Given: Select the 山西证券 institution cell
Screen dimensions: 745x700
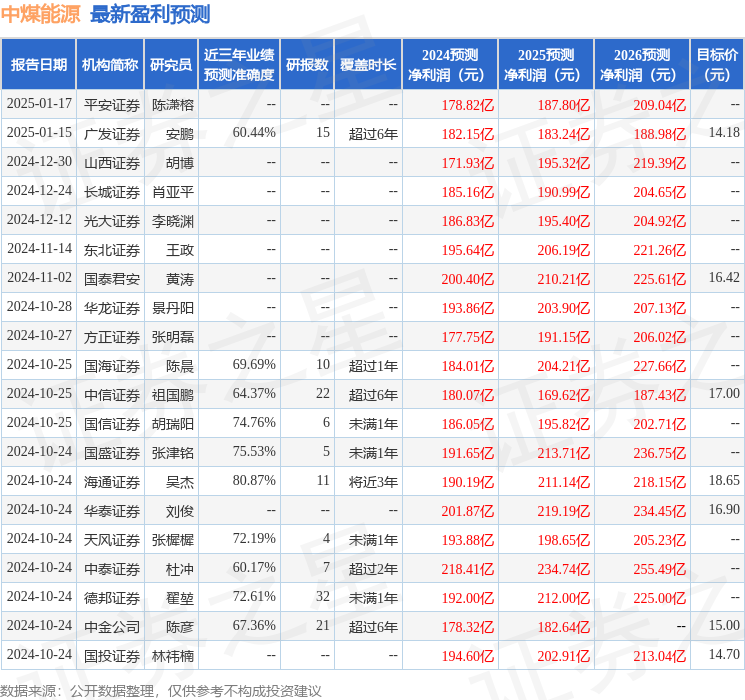Looking at the screenshot, I should tap(112, 163).
